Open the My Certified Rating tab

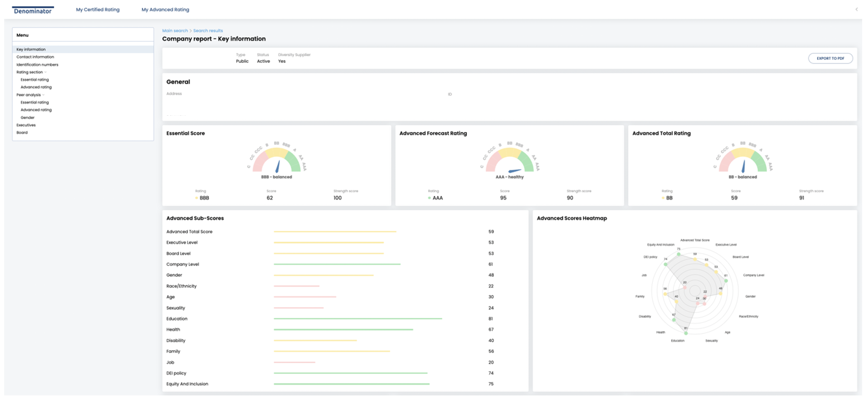tap(97, 10)
